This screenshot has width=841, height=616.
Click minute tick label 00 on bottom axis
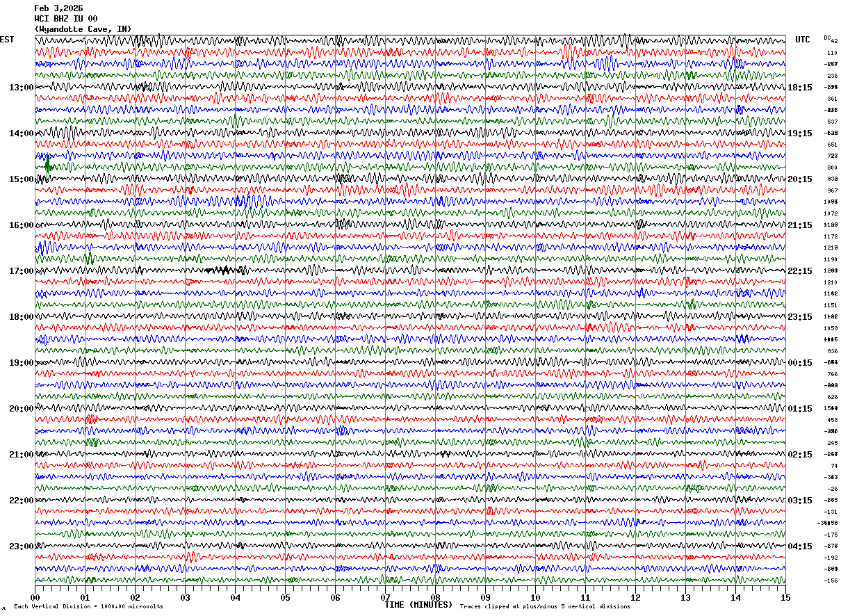35,597
